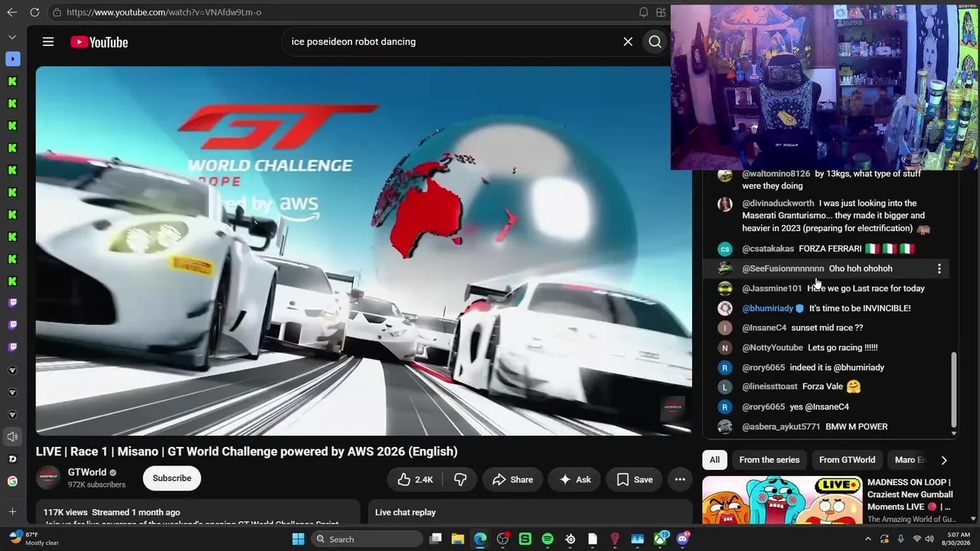Viewport: 980px width, 551px height.
Task: Save the video to a playlist
Action: [635, 480]
